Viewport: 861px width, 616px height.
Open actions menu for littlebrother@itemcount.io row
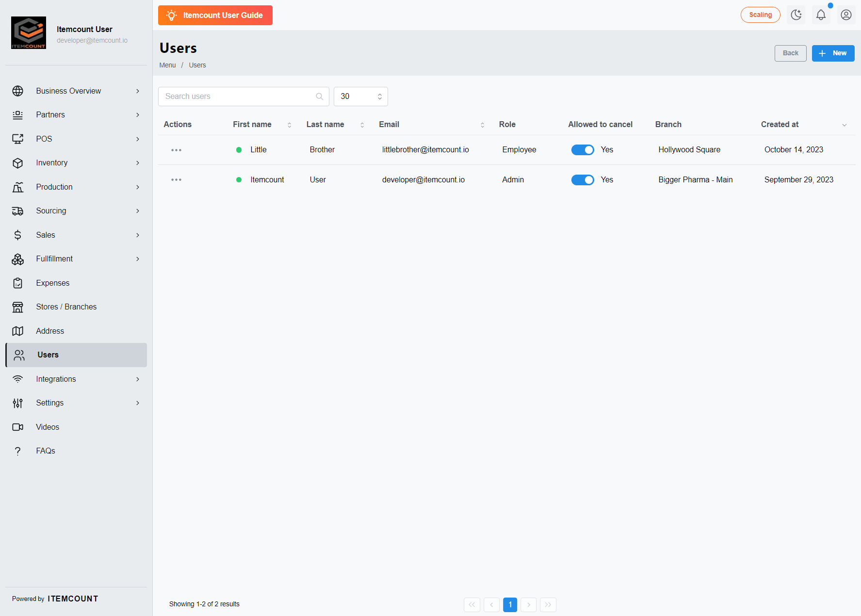tap(176, 150)
